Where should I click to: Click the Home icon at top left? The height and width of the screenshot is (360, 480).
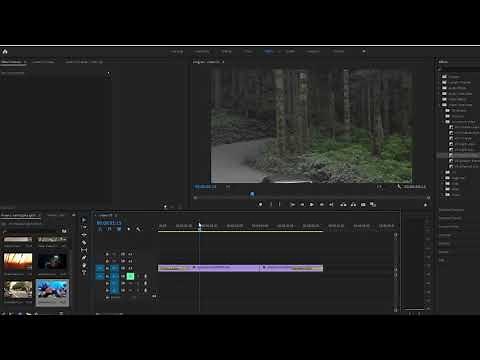point(5,51)
